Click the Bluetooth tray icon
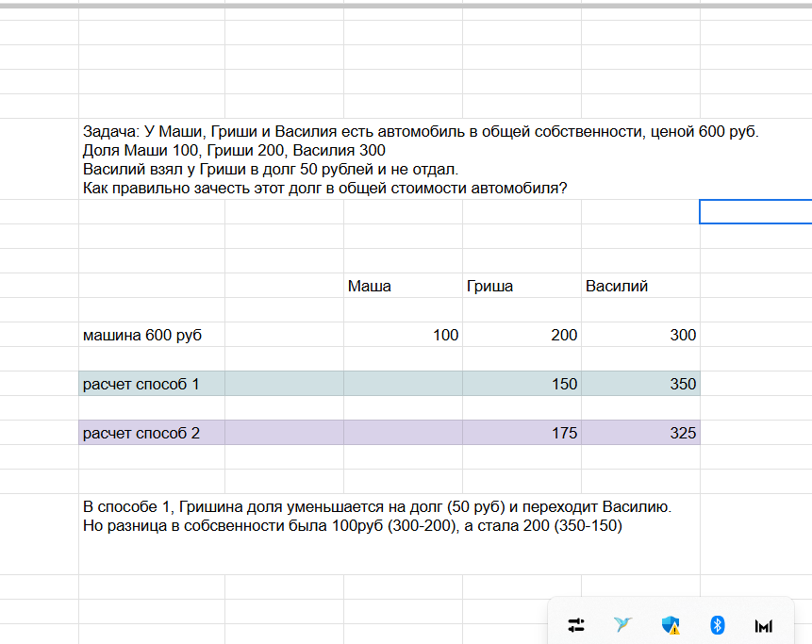 [717, 625]
